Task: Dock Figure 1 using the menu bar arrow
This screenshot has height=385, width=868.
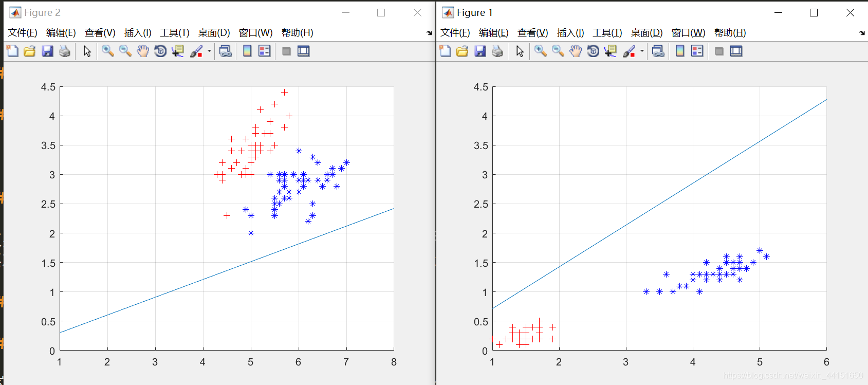Action: 862,33
